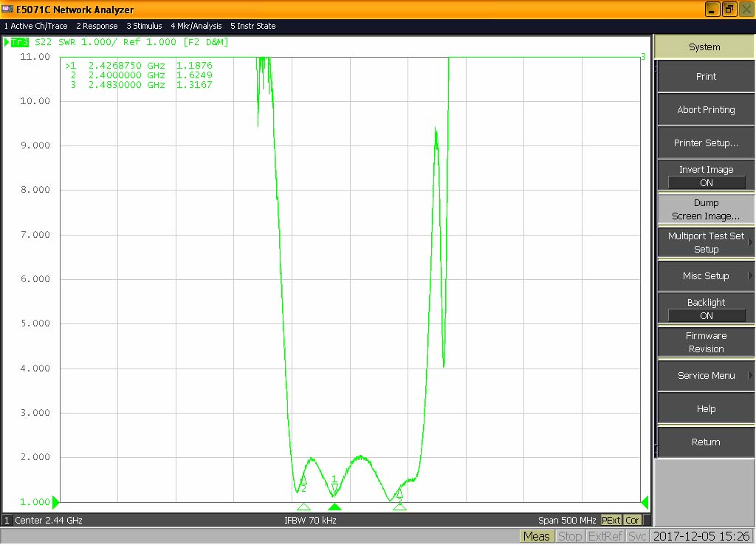Toggle Invert Image setting

[706, 176]
